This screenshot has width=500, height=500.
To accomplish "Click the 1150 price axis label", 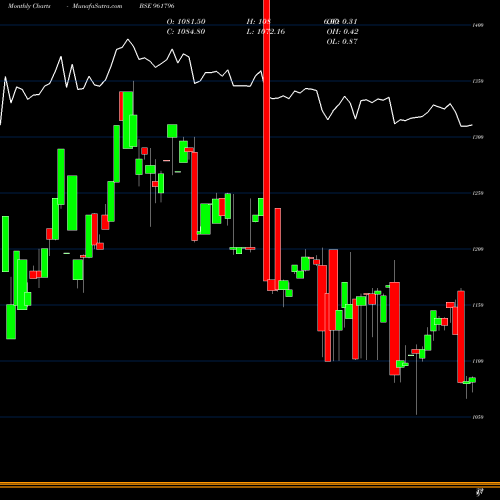I will click(x=478, y=305).
